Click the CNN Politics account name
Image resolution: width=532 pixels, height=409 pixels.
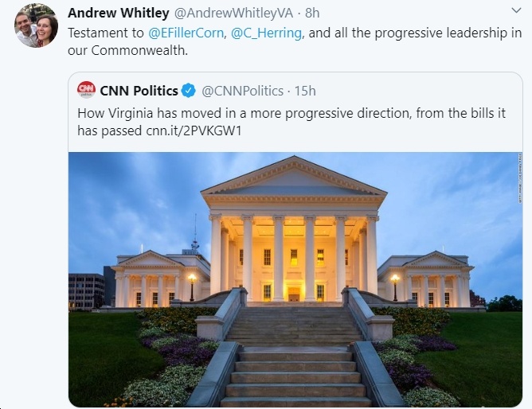coord(139,91)
